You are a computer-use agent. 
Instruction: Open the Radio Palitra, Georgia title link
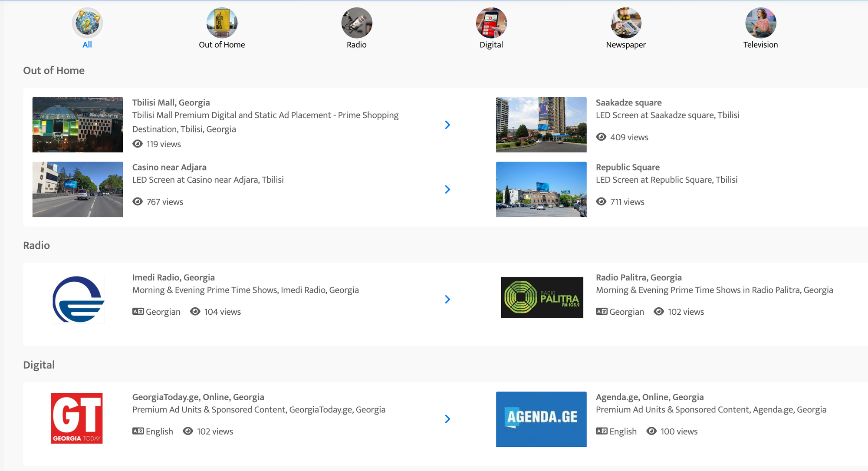pos(638,277)
